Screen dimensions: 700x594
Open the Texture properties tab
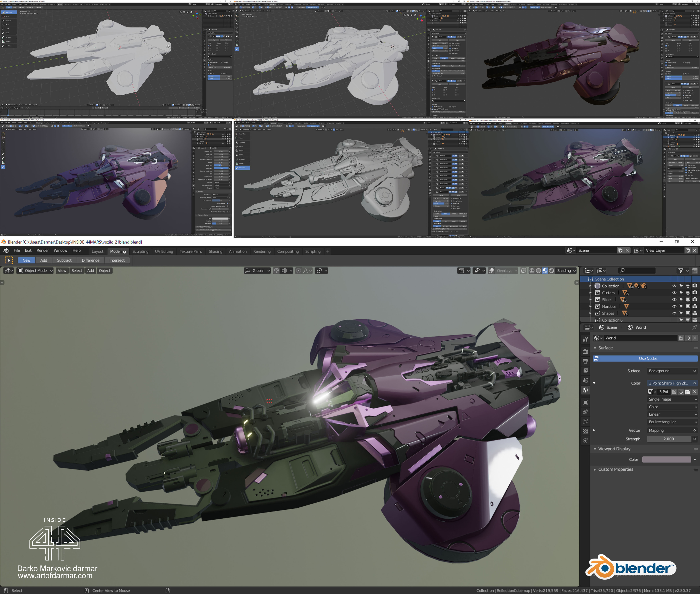(586, 431)
